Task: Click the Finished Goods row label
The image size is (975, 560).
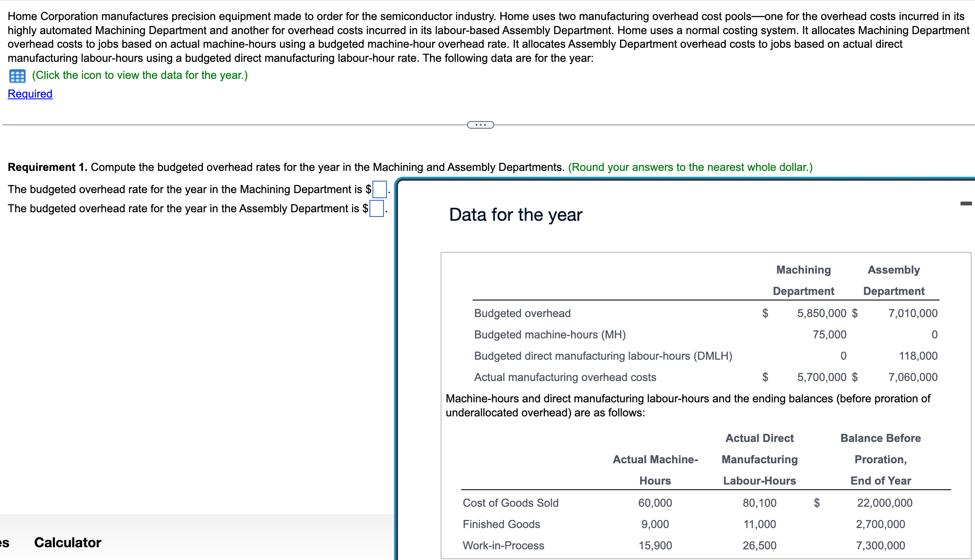Action: 501,524
